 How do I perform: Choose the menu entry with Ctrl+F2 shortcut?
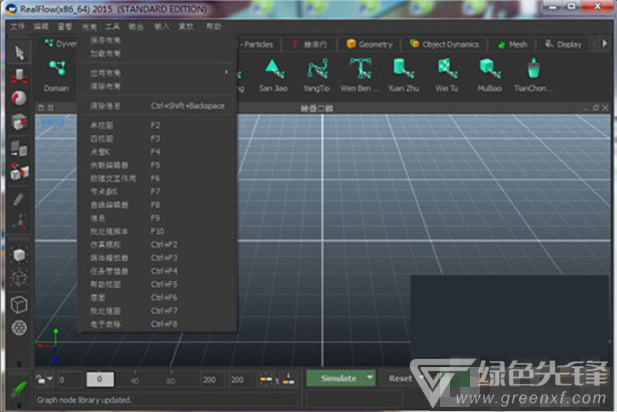158,244
